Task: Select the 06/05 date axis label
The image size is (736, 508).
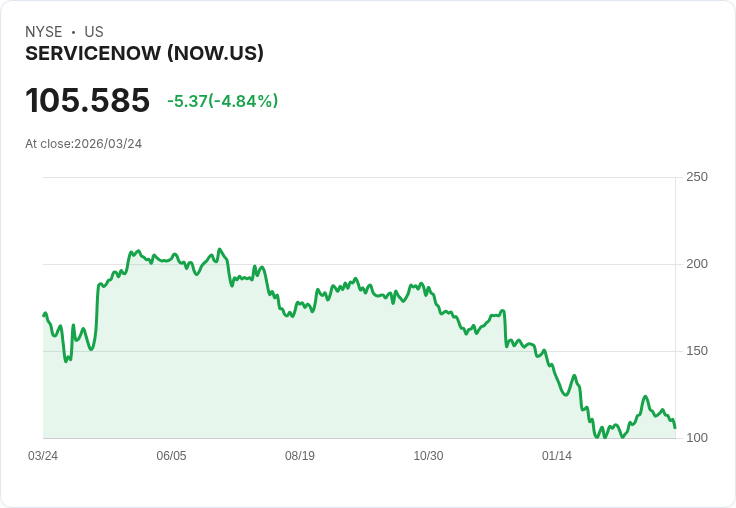Action: click(171, 456)
